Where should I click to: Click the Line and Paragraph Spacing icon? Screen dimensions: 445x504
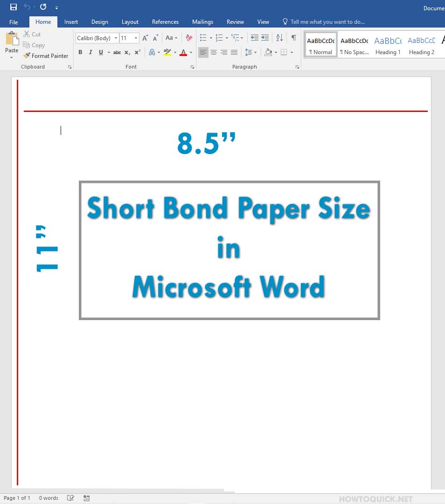click(249, 52)
